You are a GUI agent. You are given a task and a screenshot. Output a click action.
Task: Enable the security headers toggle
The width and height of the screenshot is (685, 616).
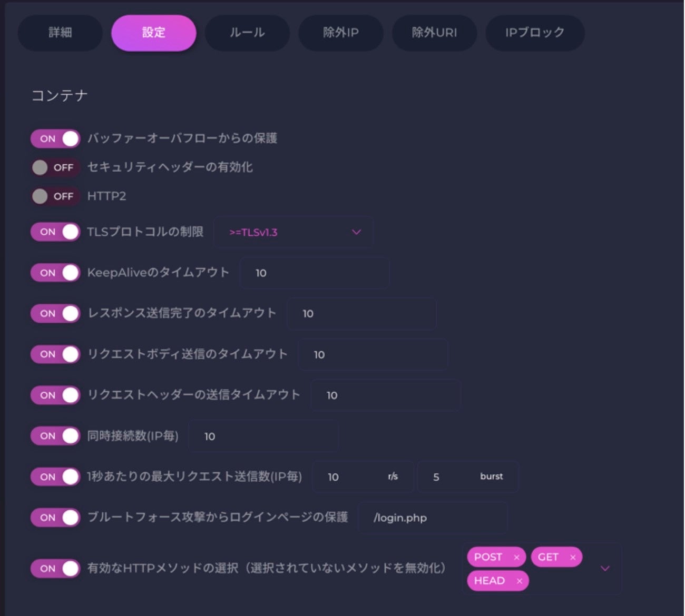pyautogui.click(x=55, y=167)
